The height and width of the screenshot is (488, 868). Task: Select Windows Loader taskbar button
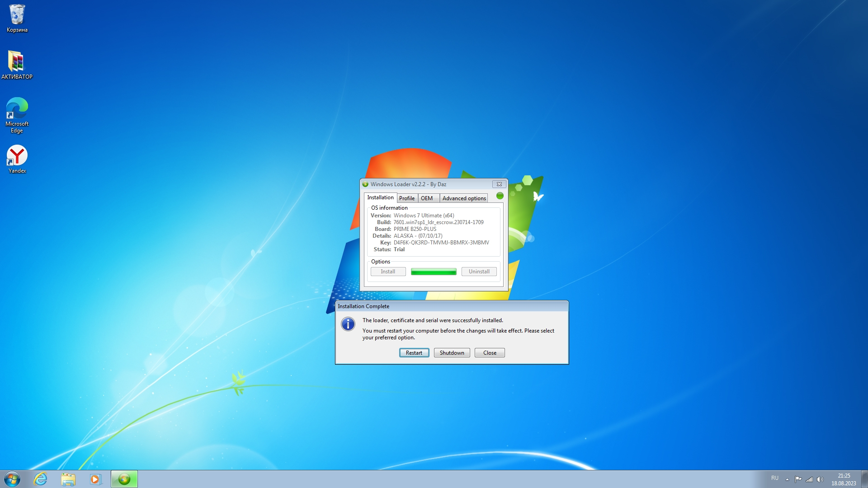(x=124, y=479)
